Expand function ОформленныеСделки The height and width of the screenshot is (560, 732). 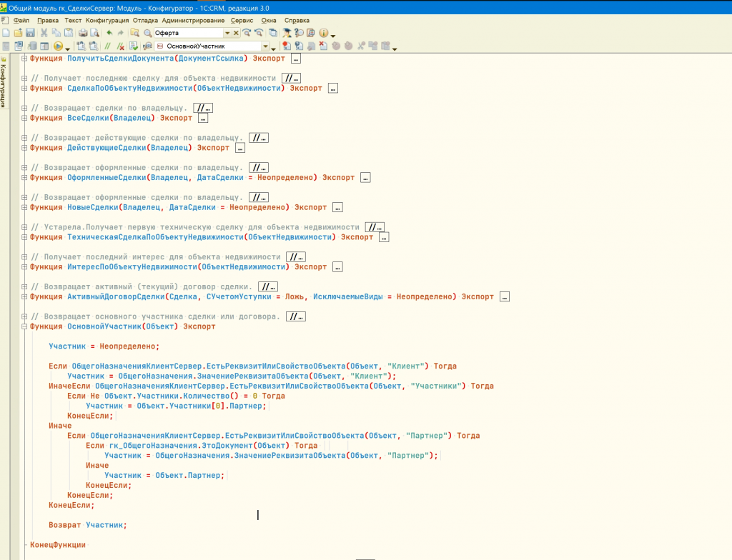coord(24,177)
